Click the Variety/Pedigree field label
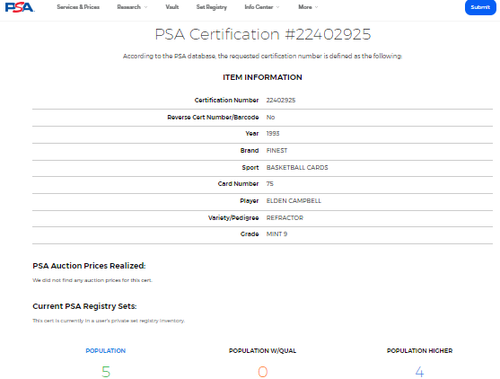This screenshot has height=379, width=500. coord(234,218)
